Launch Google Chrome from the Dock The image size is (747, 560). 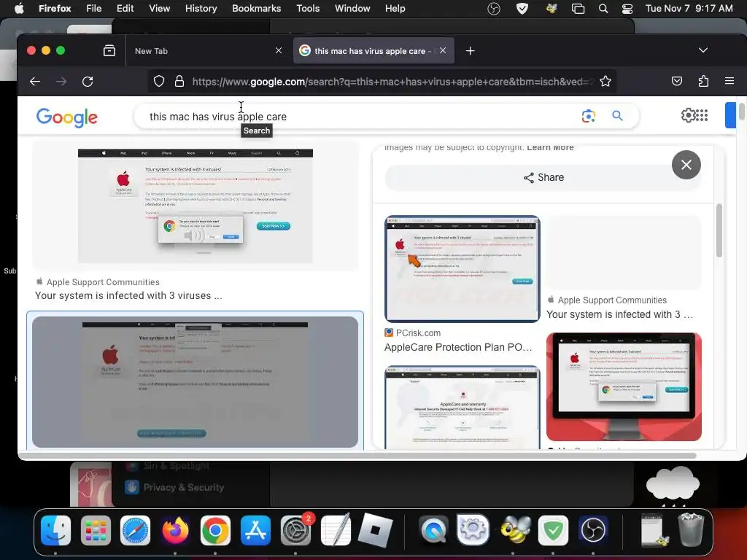[215, 530]
